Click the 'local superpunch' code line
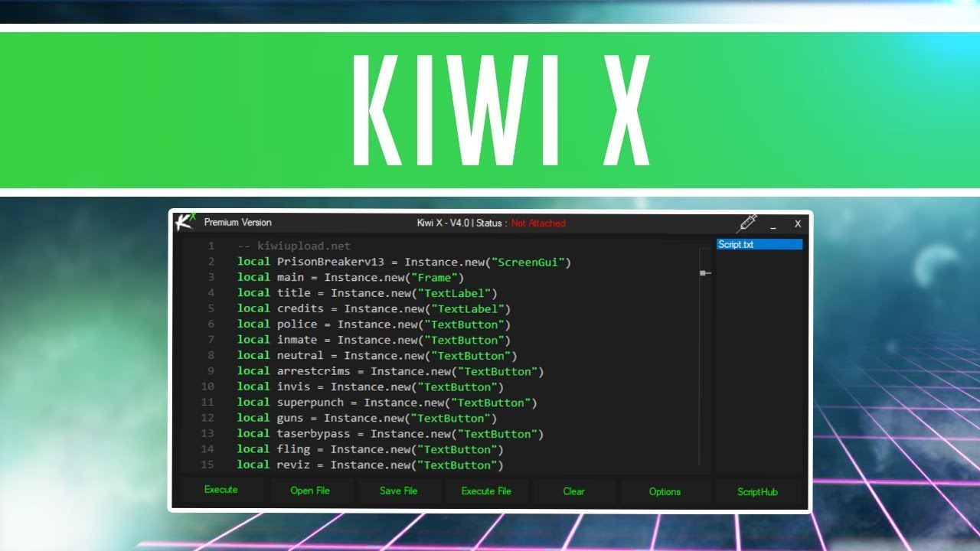 pos(387,403)
